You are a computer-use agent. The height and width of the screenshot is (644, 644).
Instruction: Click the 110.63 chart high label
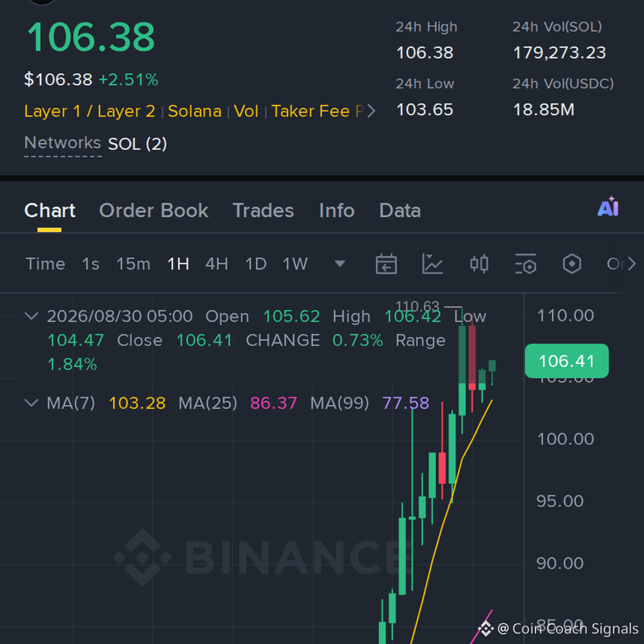point(417,306)
